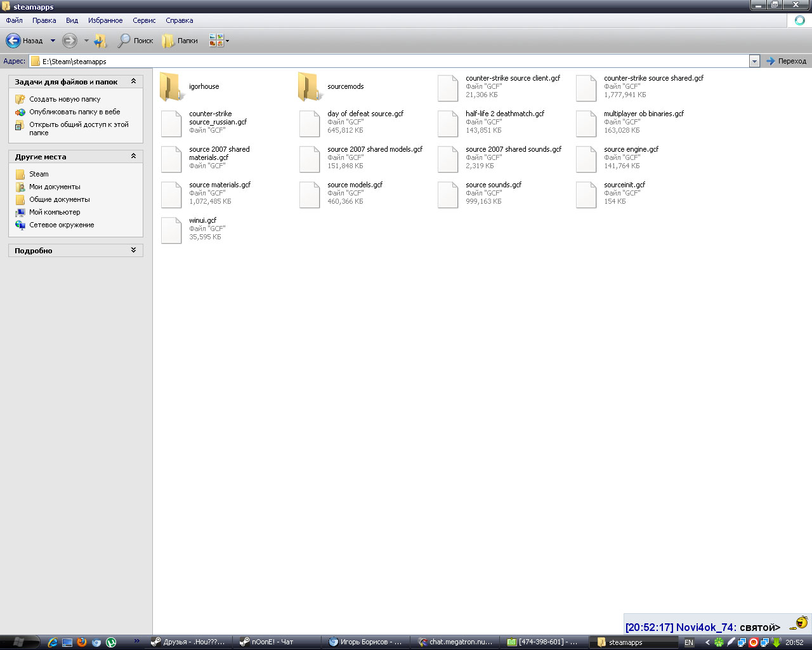
Task: Open Поиск search from the toolbar
Action: coord(136,41)
